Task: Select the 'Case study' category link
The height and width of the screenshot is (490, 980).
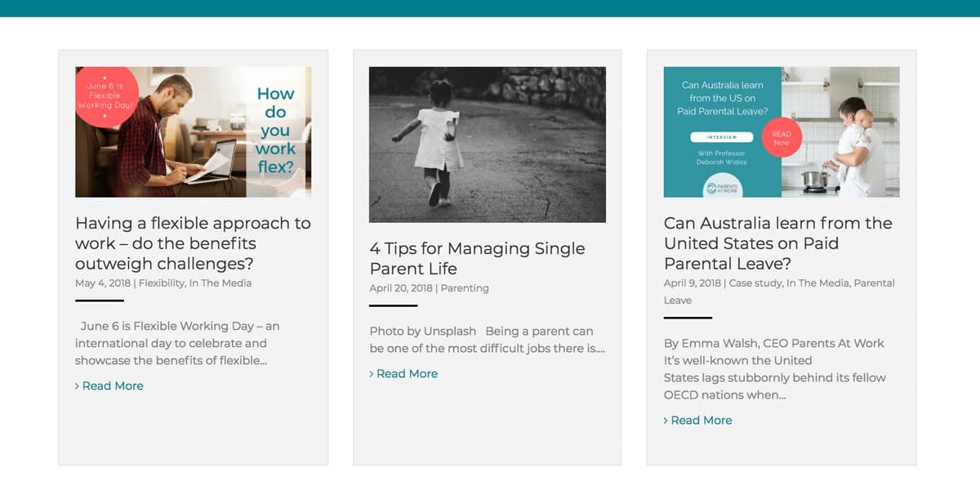Action: pos(755,283)
